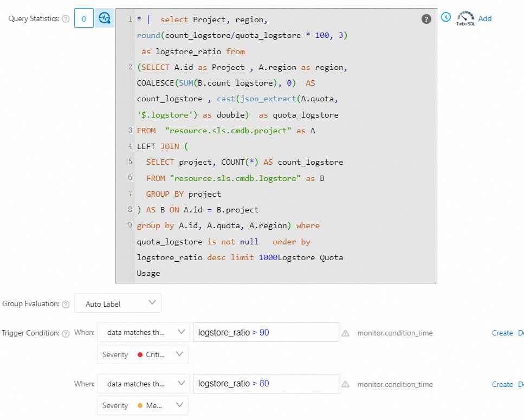This screenshot has width=524, height=420.
Task: Click inside the SQL query editor area
Action: [x=276, y=146]
